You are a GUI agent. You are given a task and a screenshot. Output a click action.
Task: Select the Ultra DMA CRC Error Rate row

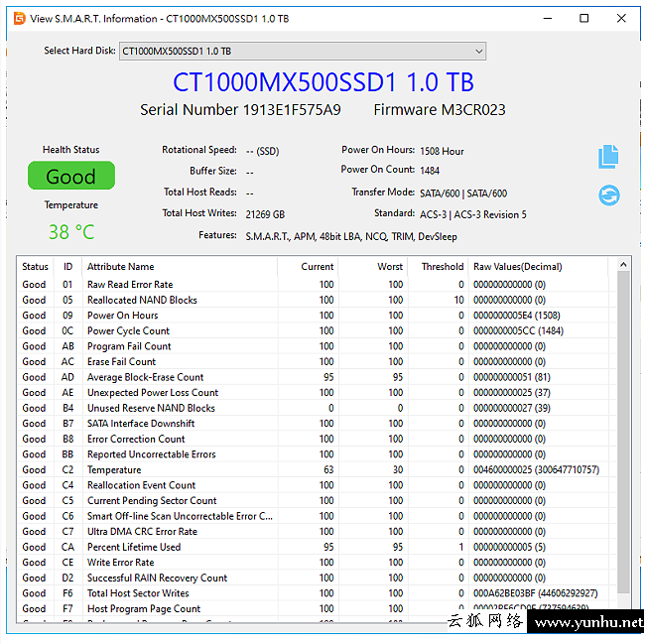[x=317, y=531]
